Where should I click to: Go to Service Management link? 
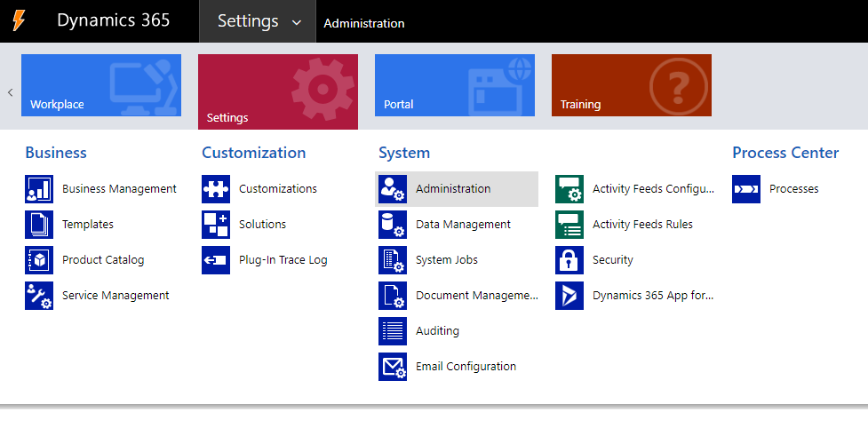115,296
